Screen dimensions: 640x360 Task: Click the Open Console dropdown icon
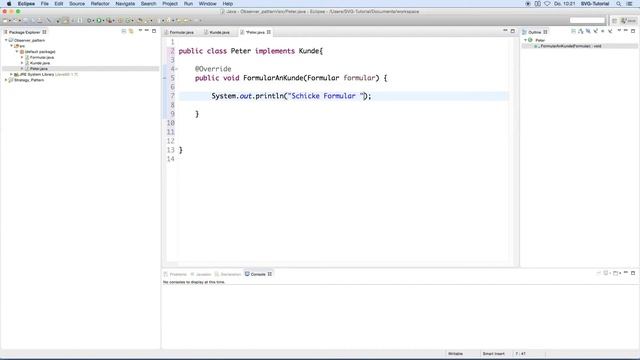[x=616, y=273]
